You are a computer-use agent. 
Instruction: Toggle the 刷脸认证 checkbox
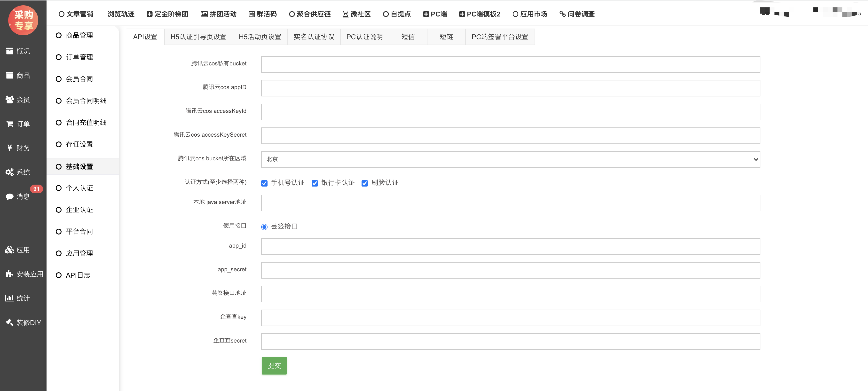(x=365, y=183)
